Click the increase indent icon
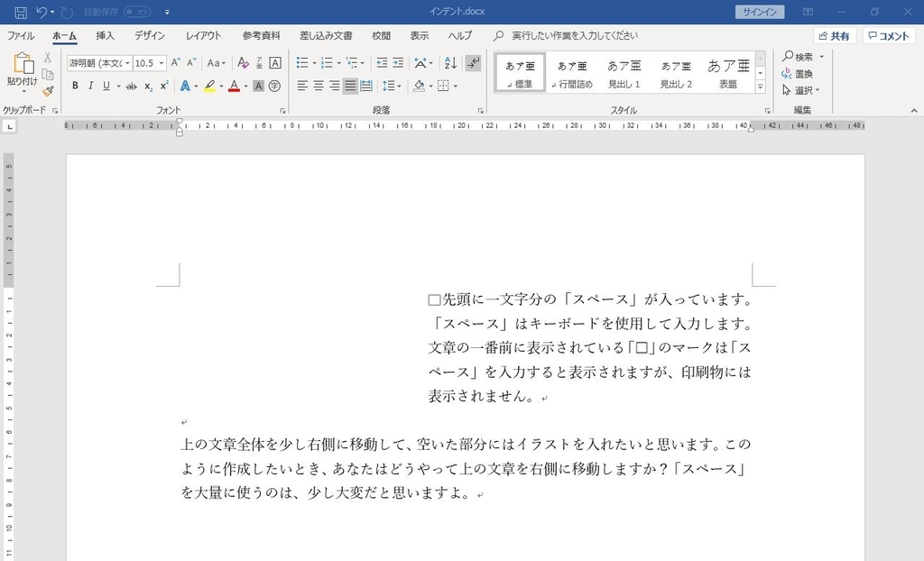924x561 pixels. tap(396, 62)
